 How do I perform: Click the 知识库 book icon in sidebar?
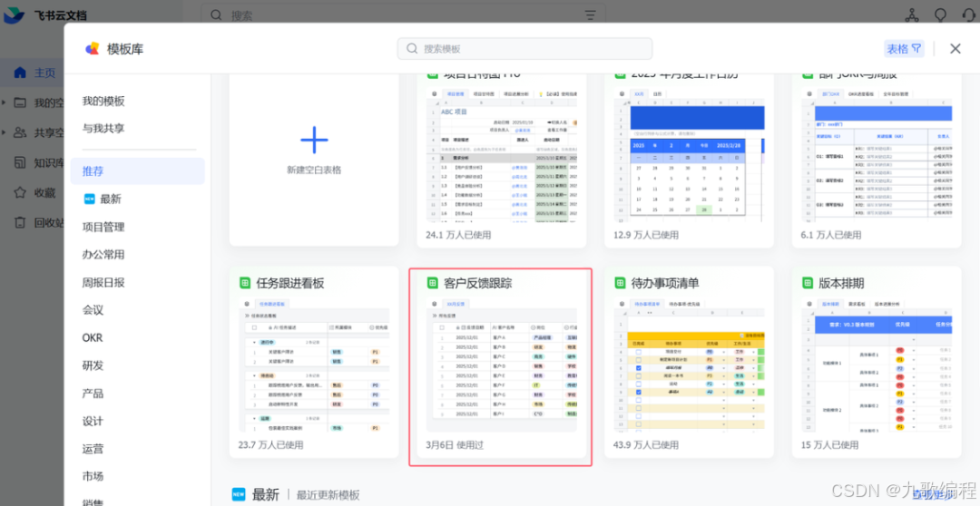(20, 162)
